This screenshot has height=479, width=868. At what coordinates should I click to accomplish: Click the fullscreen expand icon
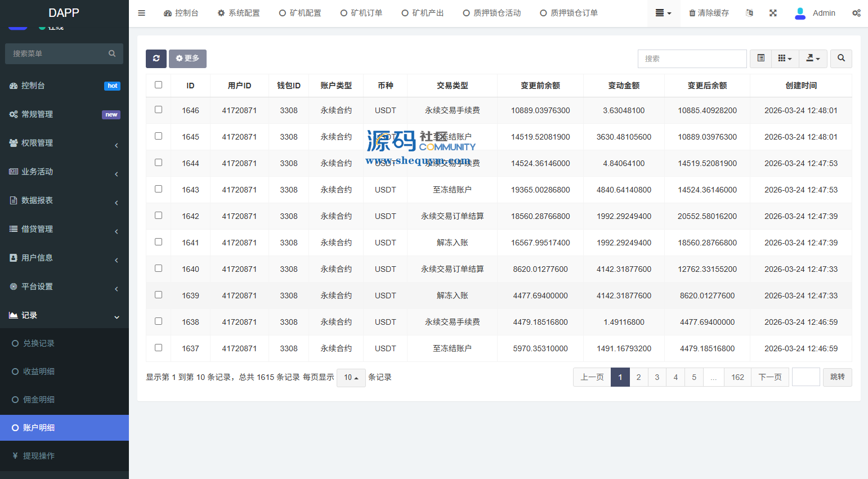[x=773, y=13]
